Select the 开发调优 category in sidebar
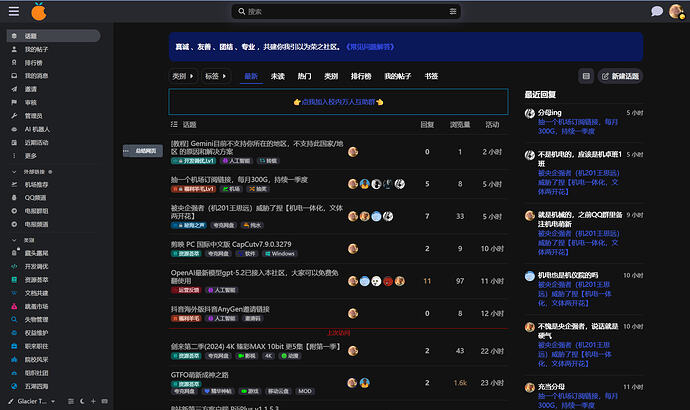 click(x=36, y=267)
